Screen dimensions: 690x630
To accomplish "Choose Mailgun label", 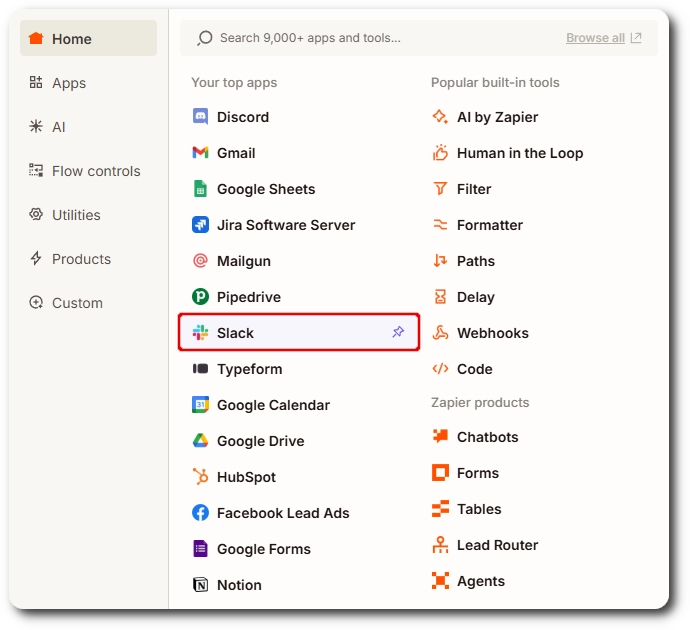I will click(244, 261).
